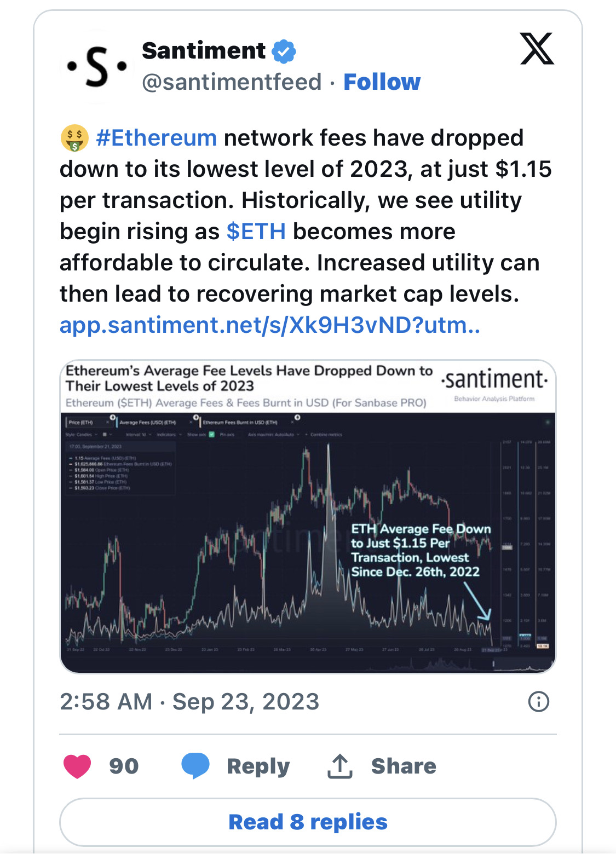Viewport: 616px width, 854px height.
Task: Open the $ETH cashtag link
Action: tap(256, 232)
